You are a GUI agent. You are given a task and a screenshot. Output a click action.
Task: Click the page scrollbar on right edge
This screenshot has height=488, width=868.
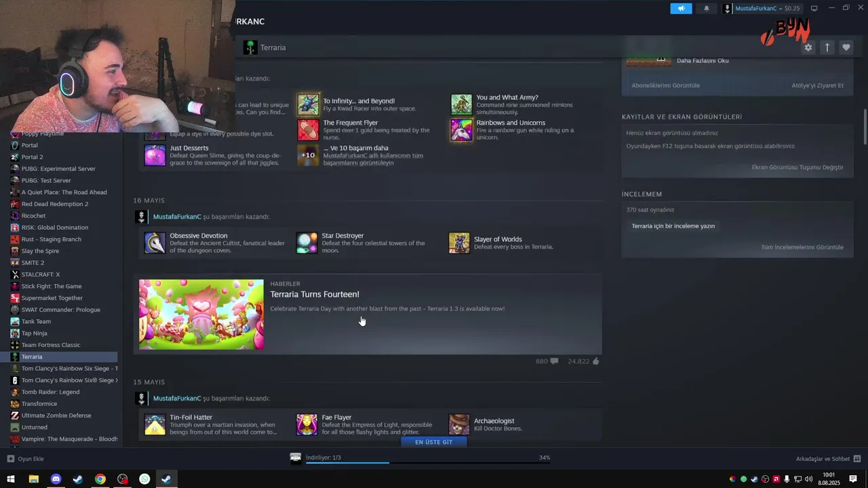pyautogui.click(x=865, y=126)
